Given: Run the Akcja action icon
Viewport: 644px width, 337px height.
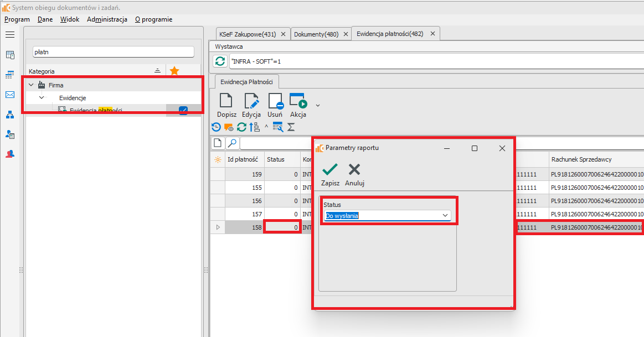Looking at the screenshot, I should click(x=298, y=102).
